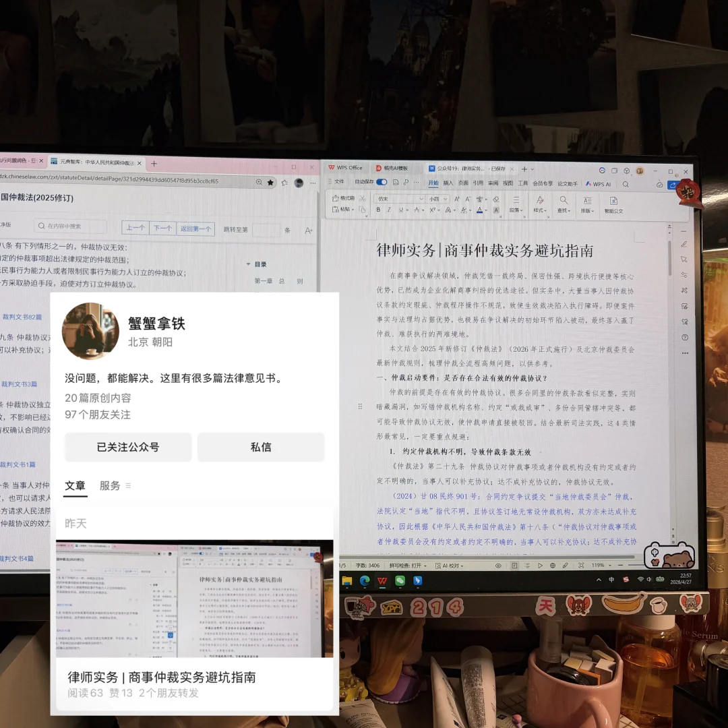This screenshot has width=728, height=728.
Task: Click the help question-mark icon in WPS sidebar
Action: [x=685, y=338]
